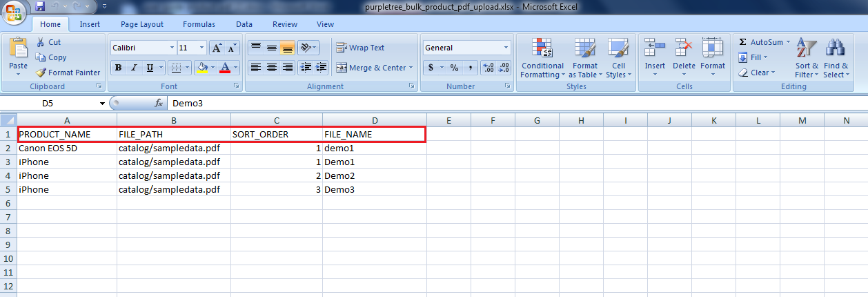868x297 pixels.
Task: Apply Accounting currency format
Action: (431, 68)
